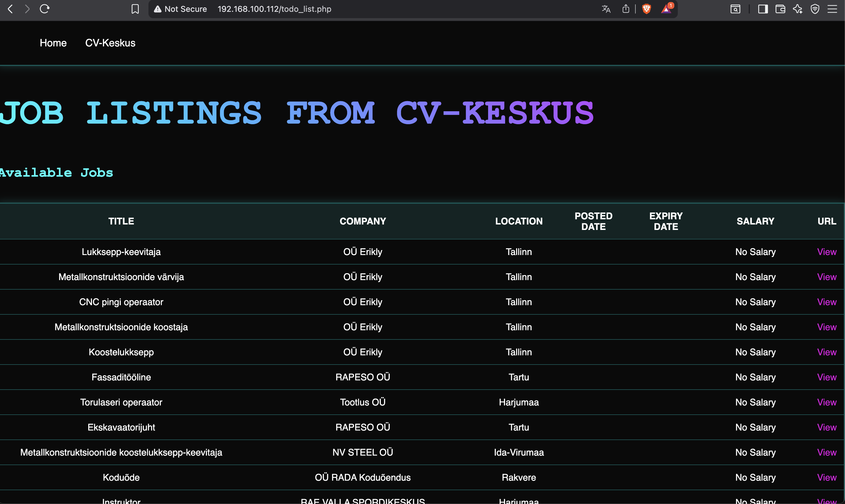Open the Brave Shields lion icon
Viewport: 845px width, 504px height.
coord(647,9)
